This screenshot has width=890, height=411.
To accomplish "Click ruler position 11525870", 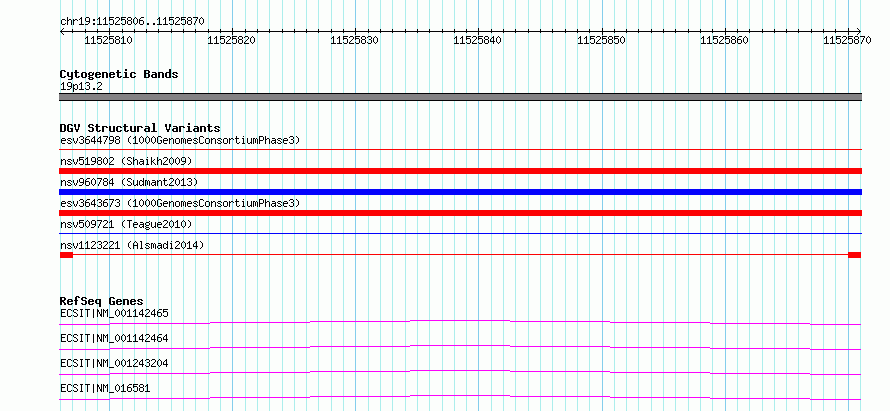I will point(847,40).
